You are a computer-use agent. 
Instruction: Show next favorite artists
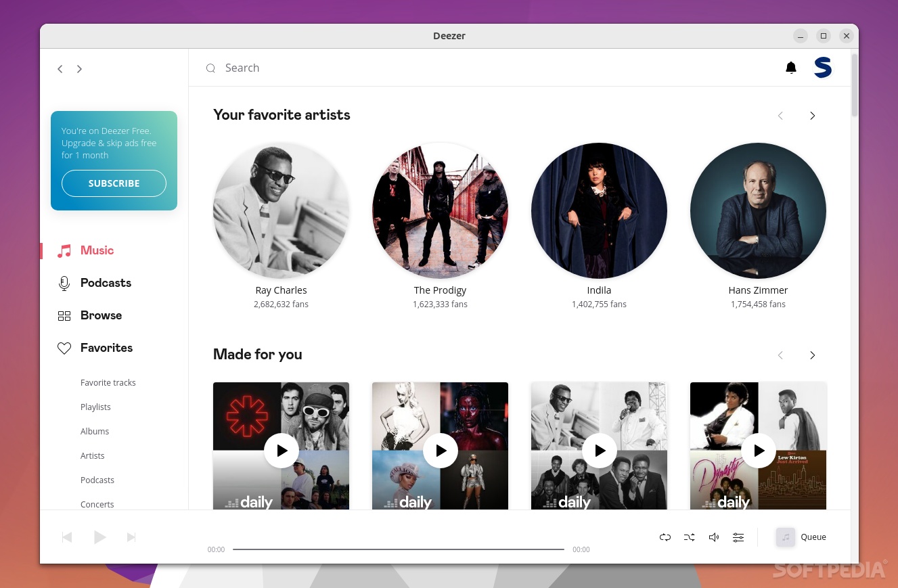pyautogui.click(x=813, y=116)
